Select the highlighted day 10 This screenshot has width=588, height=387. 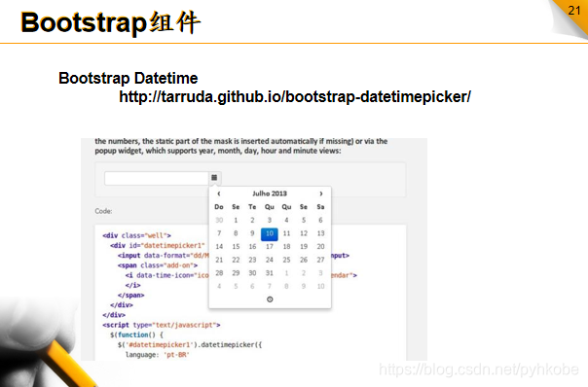pyautogui.click(x=270, y=233)
